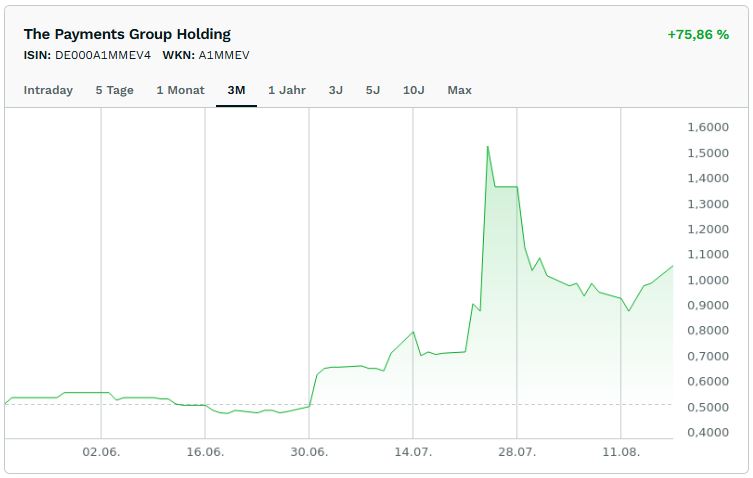Click the 30.06. date axis label
The image size is (753, 478).
click(x=309, y=452)
